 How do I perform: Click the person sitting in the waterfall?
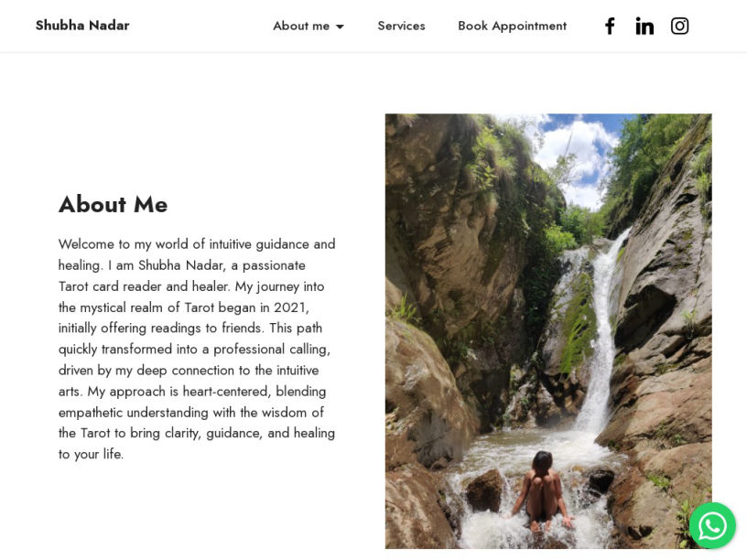click(542, 490)
